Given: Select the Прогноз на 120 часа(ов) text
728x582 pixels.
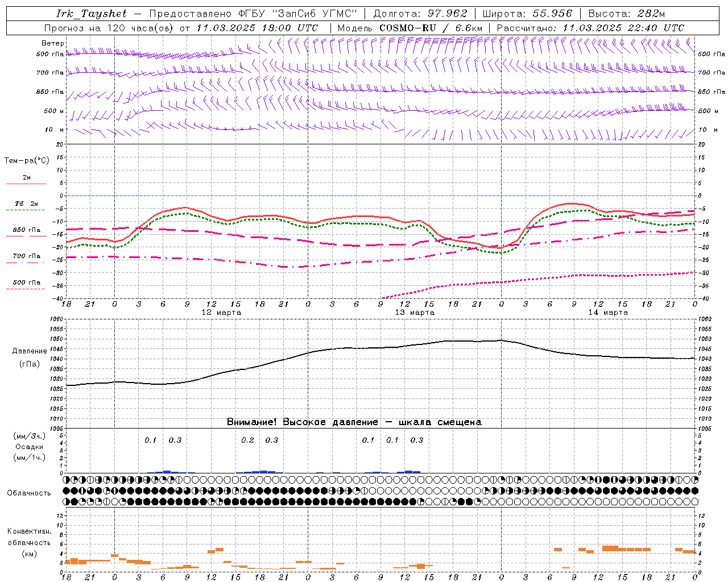Looking at the screenshot, I should (108, 28).
